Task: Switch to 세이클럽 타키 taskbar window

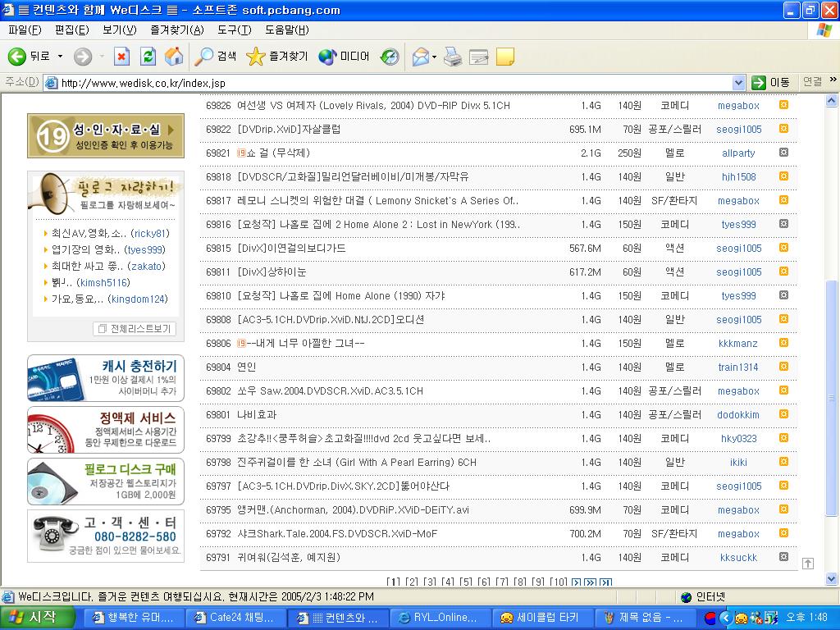Action: [541, 618]
